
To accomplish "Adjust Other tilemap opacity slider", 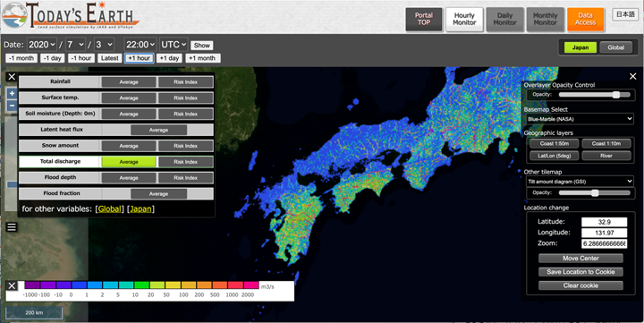I will pos(594,192).
